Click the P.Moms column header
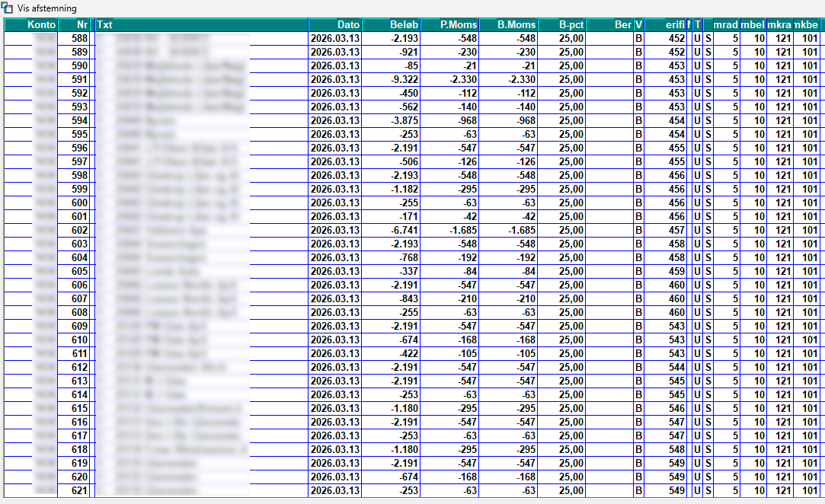The width and height of the screenshot is (825, 504). [450, 24]
